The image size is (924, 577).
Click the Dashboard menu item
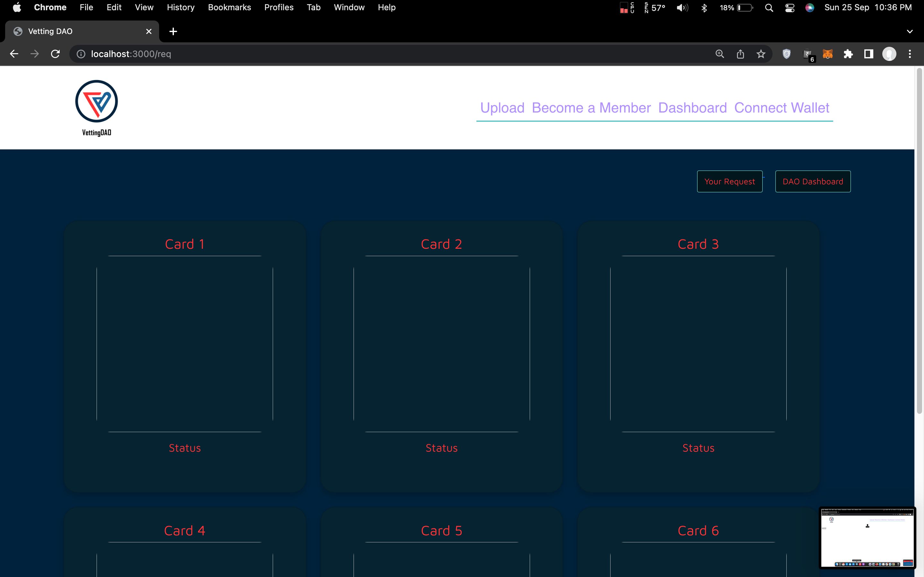[x=692, y=107]
